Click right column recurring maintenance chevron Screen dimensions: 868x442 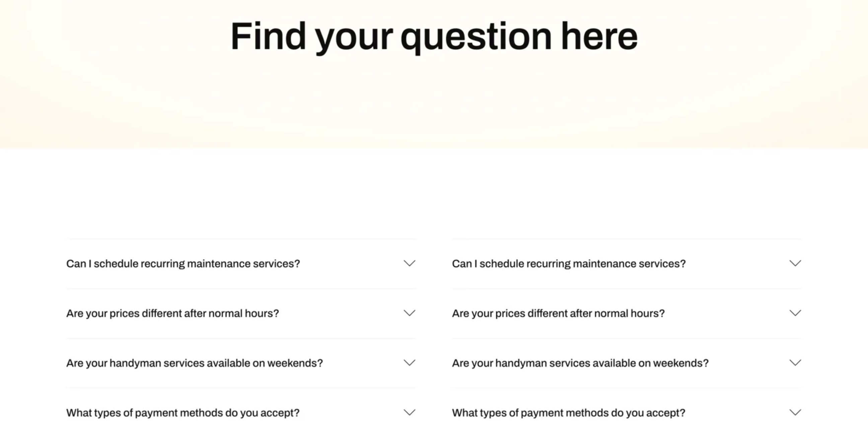pos(795,263)
